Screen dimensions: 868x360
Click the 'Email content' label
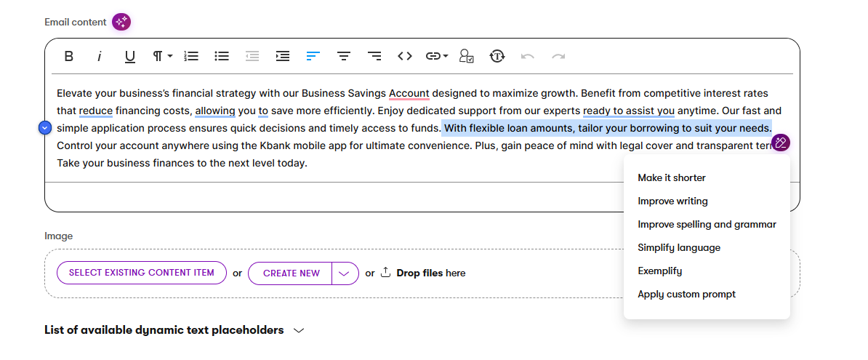pyautogui.click(x=76, y=22)
